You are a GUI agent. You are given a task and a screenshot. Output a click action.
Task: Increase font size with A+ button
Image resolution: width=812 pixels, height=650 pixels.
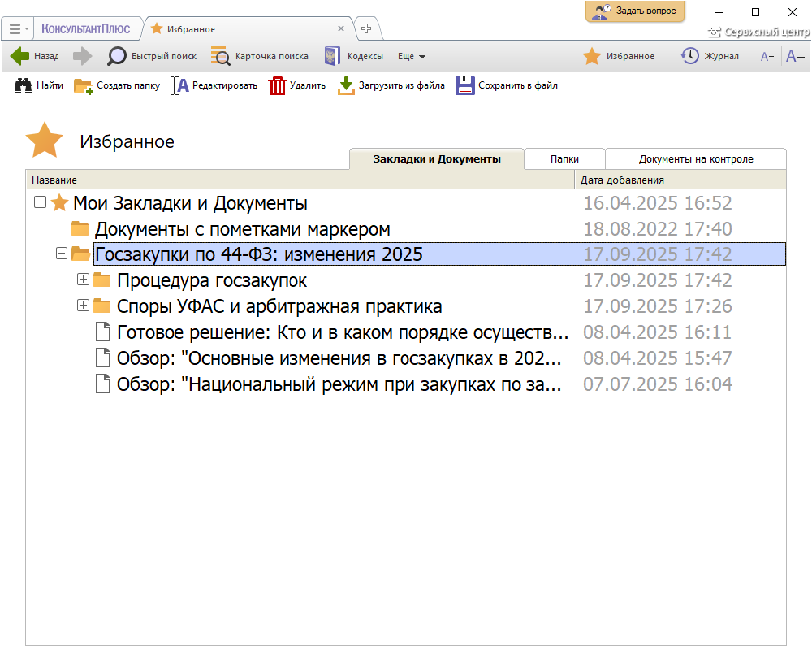795,56
